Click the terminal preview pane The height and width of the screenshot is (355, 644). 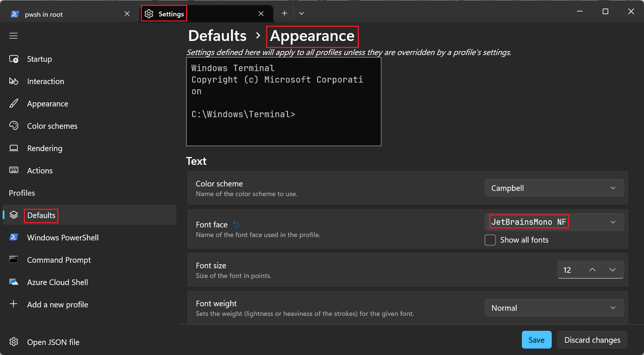point(284,102)
